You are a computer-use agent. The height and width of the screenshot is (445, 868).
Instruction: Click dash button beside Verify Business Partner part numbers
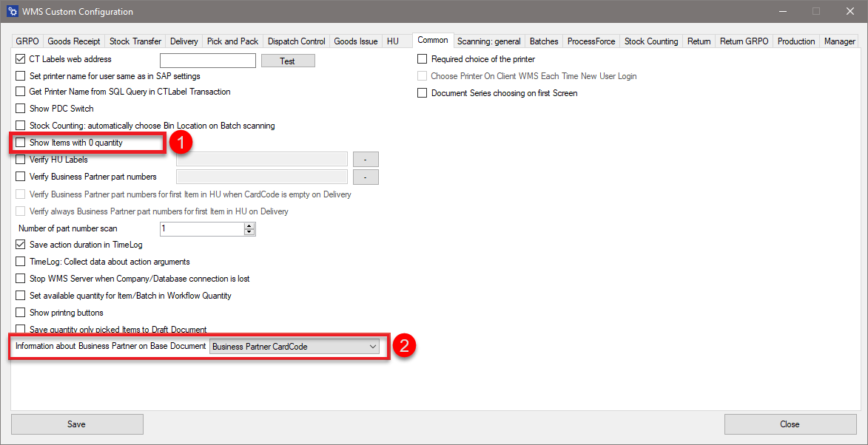[x=366, y=177]
